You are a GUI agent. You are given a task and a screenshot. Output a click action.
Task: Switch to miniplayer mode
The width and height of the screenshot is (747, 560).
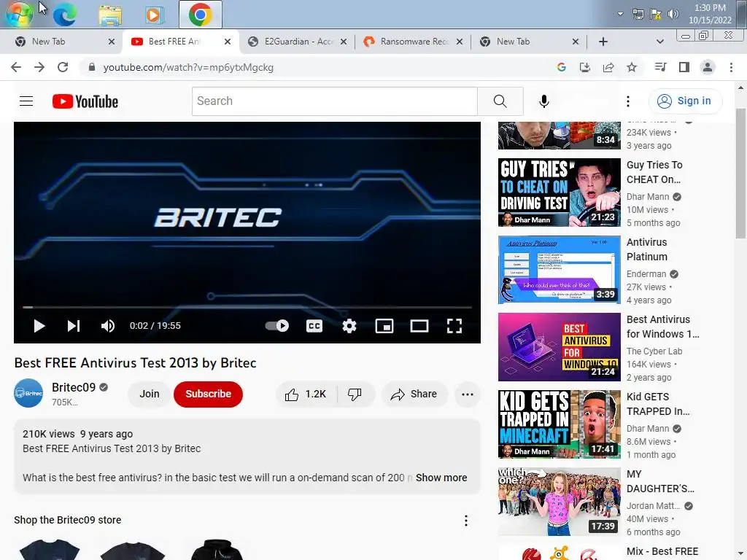tap(384, 326)
